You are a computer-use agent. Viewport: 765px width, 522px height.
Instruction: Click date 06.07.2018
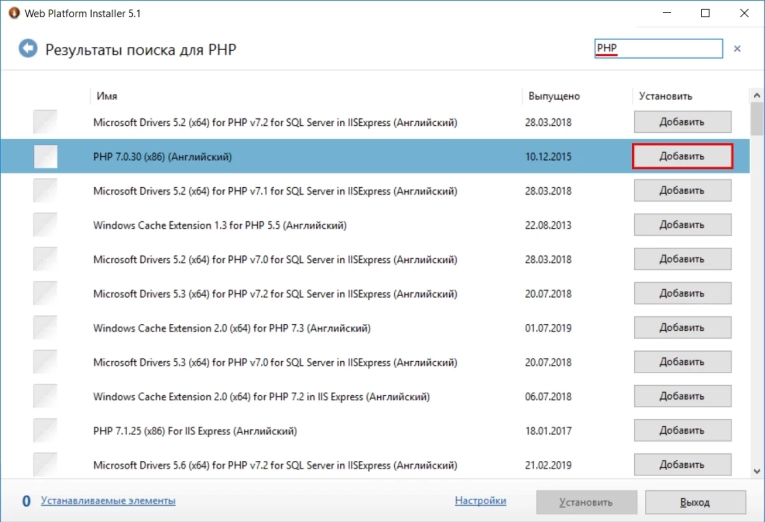tap(548, 397)
